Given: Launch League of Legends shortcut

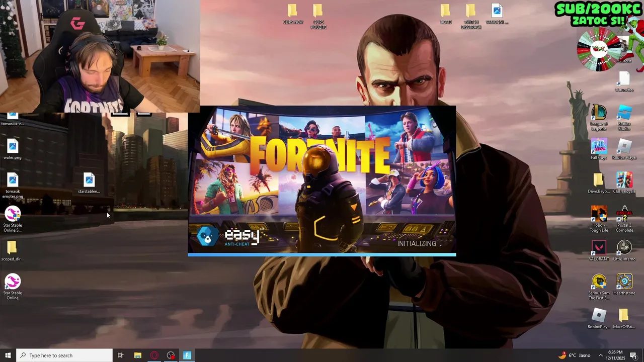Looking at the screenshot, I should point(599,118).
